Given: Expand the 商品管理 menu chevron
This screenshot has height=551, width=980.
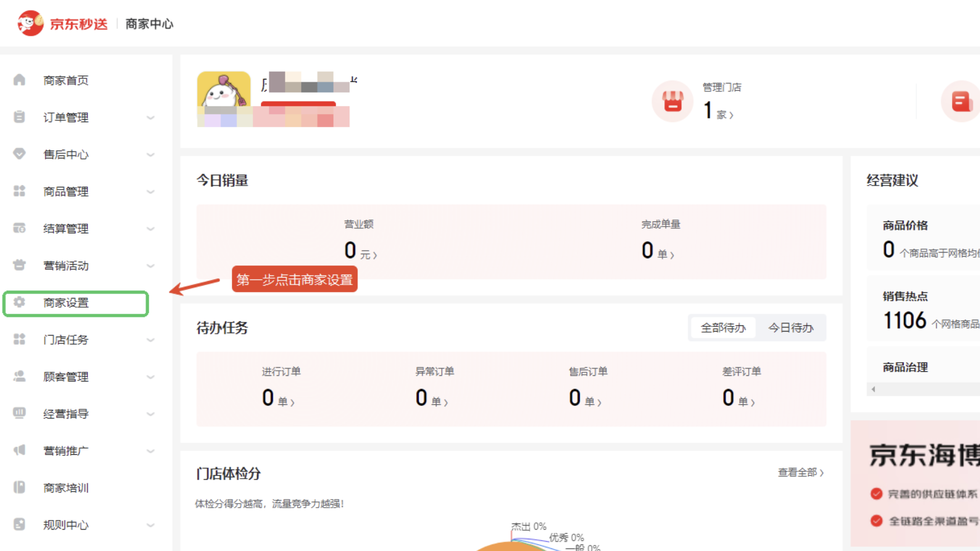Looking at the screenshot, I should pyautogui.click(x=150, y=191).
